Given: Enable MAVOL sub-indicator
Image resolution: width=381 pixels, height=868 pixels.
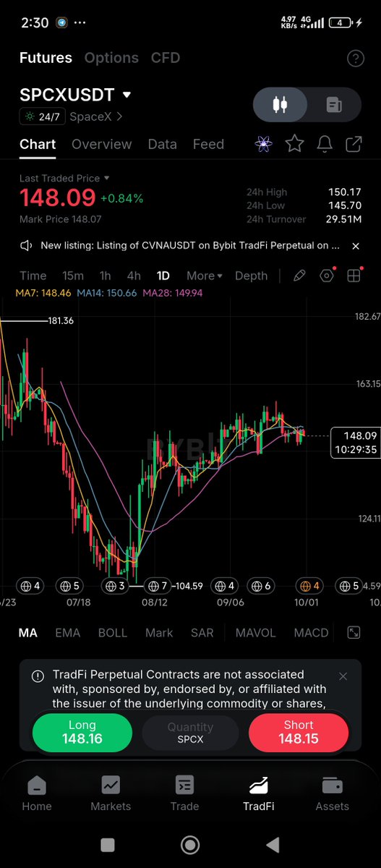Looking at the screenshot, I should click(256, 632).
